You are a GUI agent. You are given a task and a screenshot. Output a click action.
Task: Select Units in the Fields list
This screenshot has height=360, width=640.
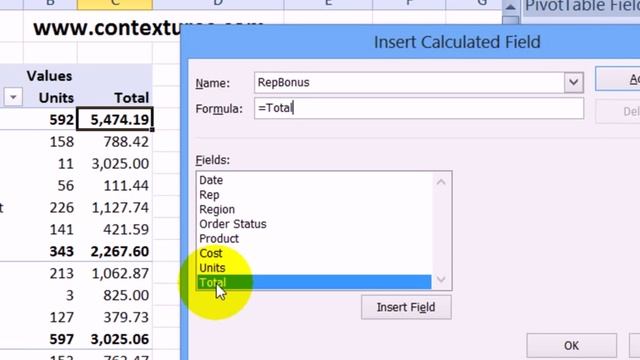[x=314, y=268]
